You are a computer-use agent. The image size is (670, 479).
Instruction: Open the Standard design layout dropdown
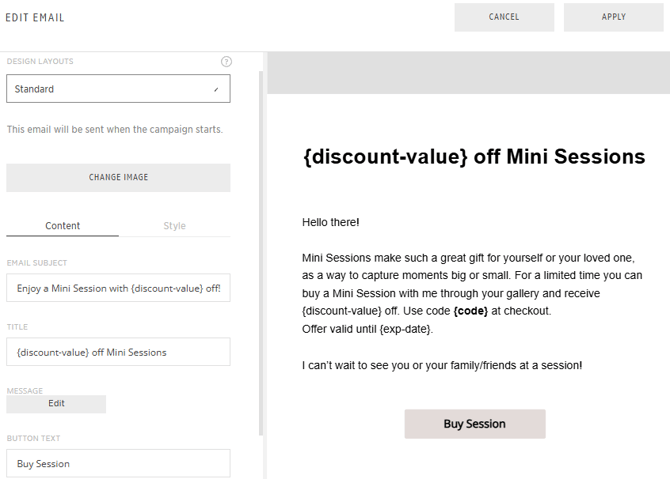click(118, 89)
